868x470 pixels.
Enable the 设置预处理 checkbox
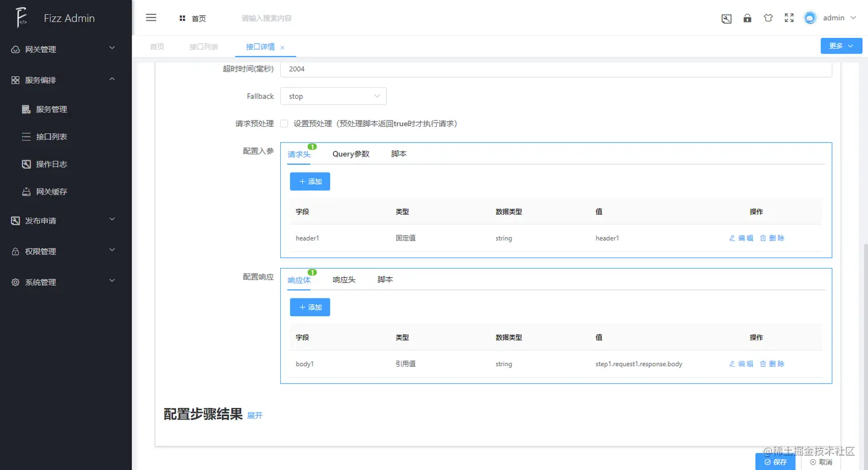click(284, 123)
